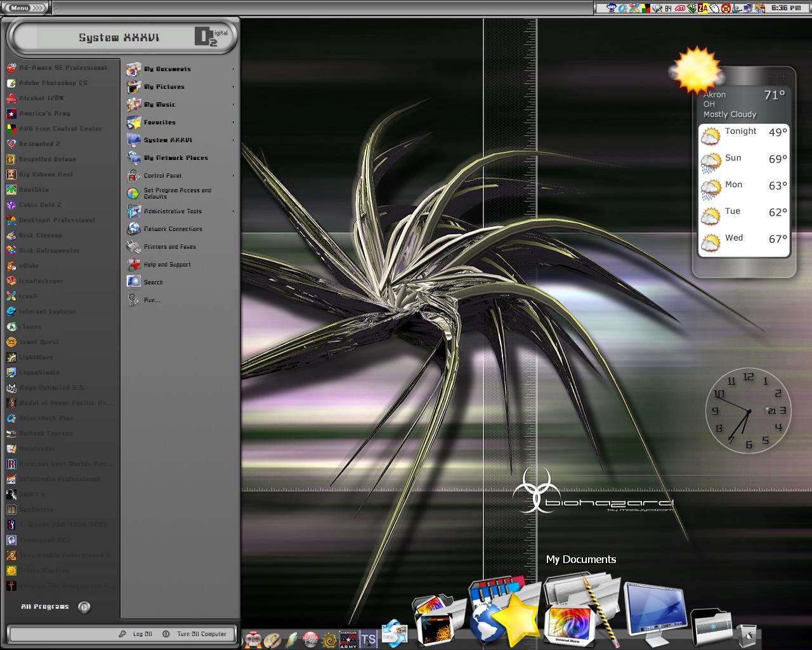Click the trash can dock icon
The image size is (812, 650).
click(747, 634)
